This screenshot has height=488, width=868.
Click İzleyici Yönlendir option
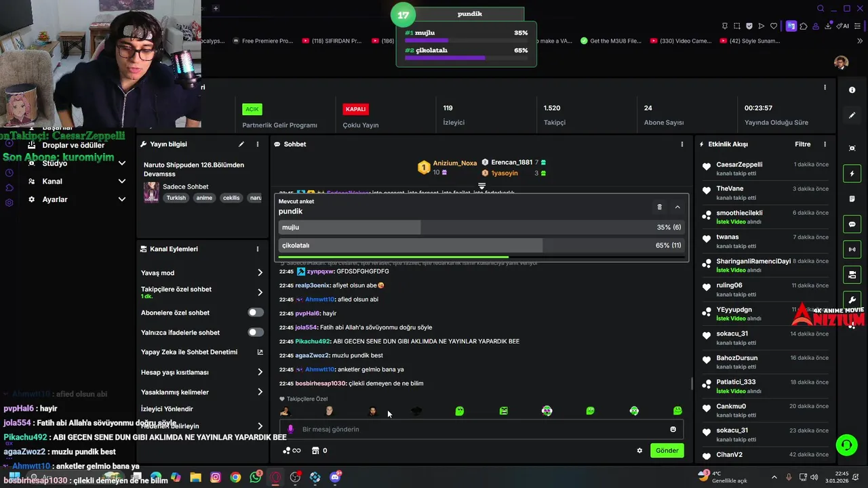[167, 409]
